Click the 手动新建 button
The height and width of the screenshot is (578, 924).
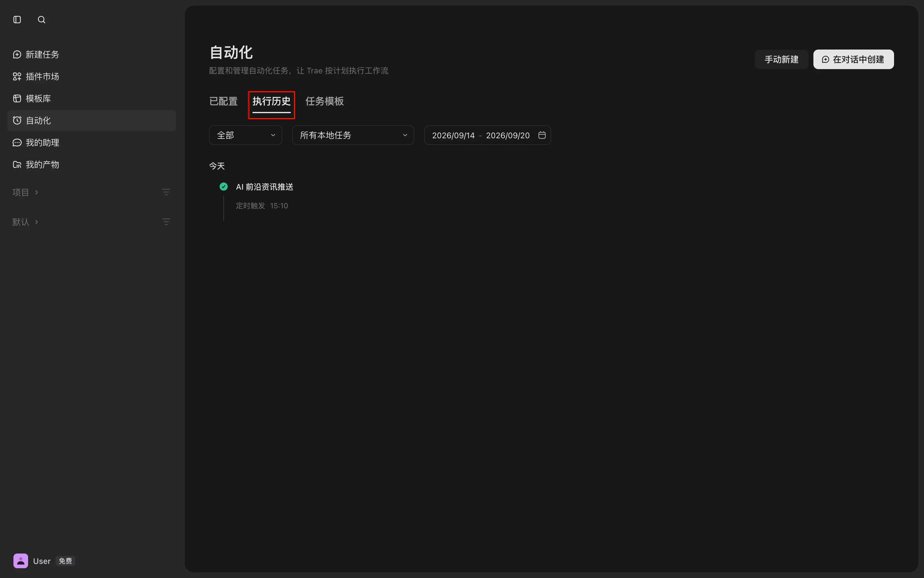tap(781, 59)
